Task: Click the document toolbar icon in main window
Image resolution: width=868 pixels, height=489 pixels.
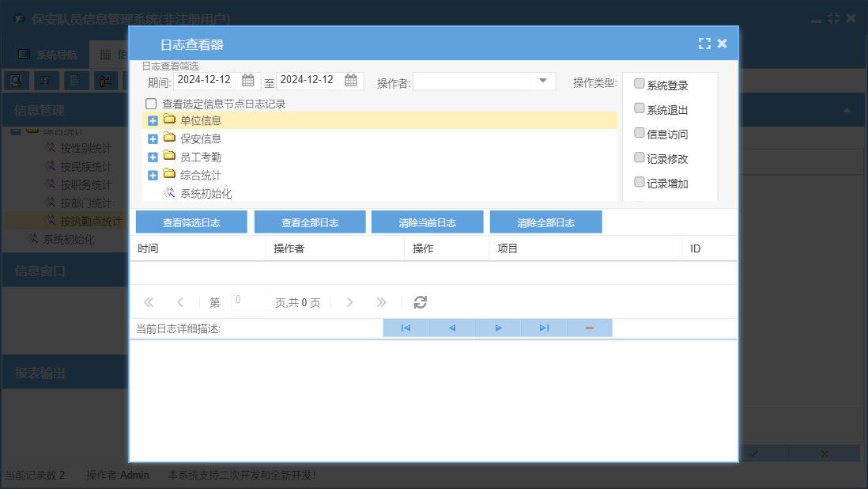Action: pos(76,81)
